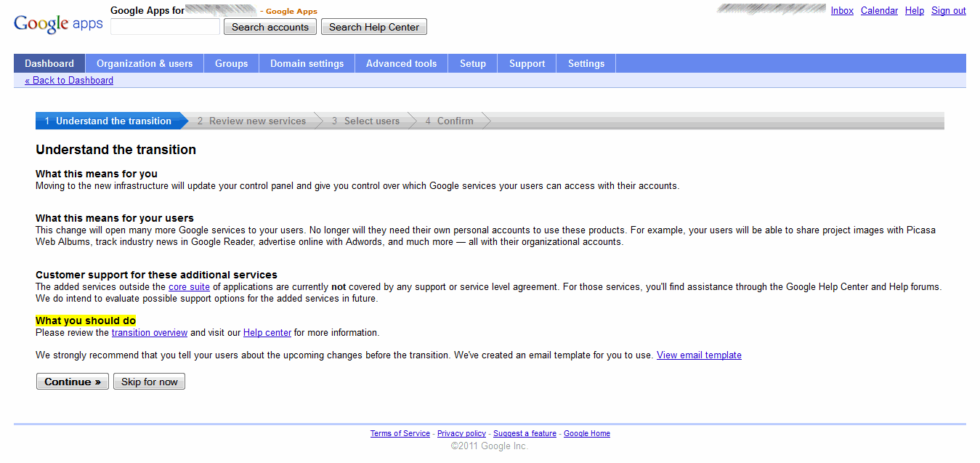Click the Continue button
The height and width of the screenshot is (463, 980).
point(73,382)
